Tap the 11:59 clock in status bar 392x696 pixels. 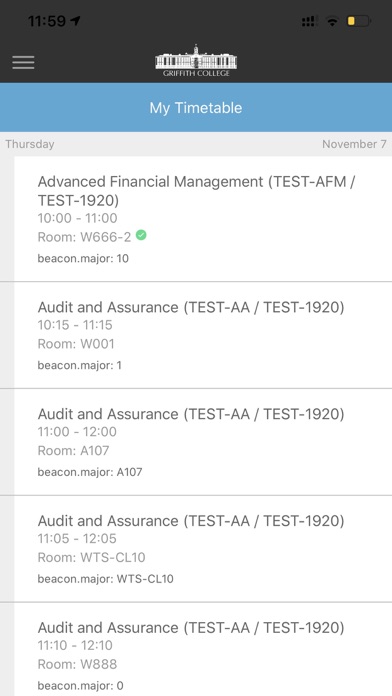tap(47, 21)
